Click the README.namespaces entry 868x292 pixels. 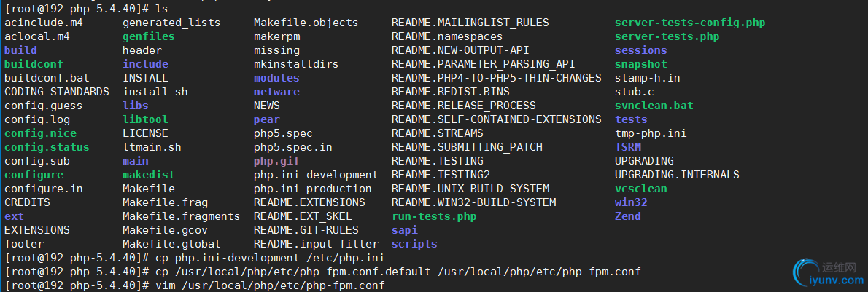(447, 36)
